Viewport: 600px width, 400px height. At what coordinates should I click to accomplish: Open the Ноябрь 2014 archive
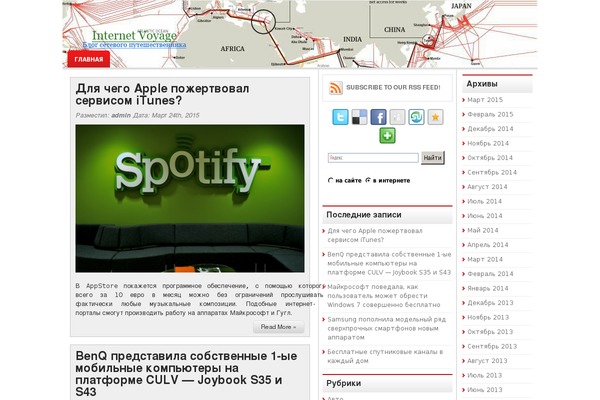(x=488, y=144)
